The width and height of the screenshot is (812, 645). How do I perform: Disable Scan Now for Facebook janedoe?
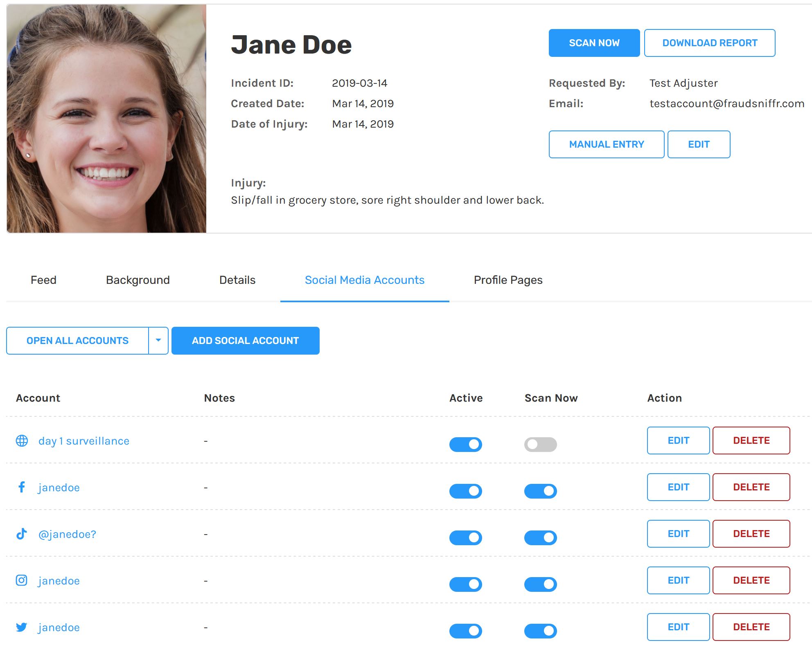click(541, 491)
